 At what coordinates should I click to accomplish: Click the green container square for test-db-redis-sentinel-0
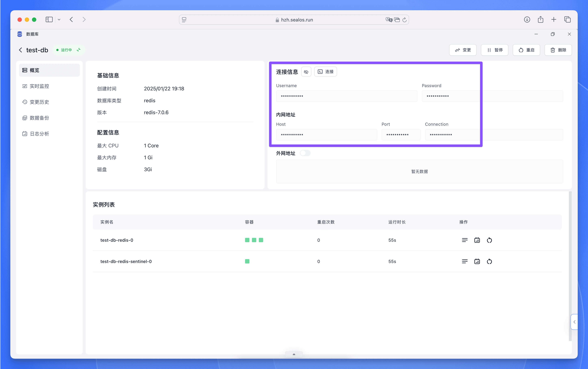(x=247, y=262)
